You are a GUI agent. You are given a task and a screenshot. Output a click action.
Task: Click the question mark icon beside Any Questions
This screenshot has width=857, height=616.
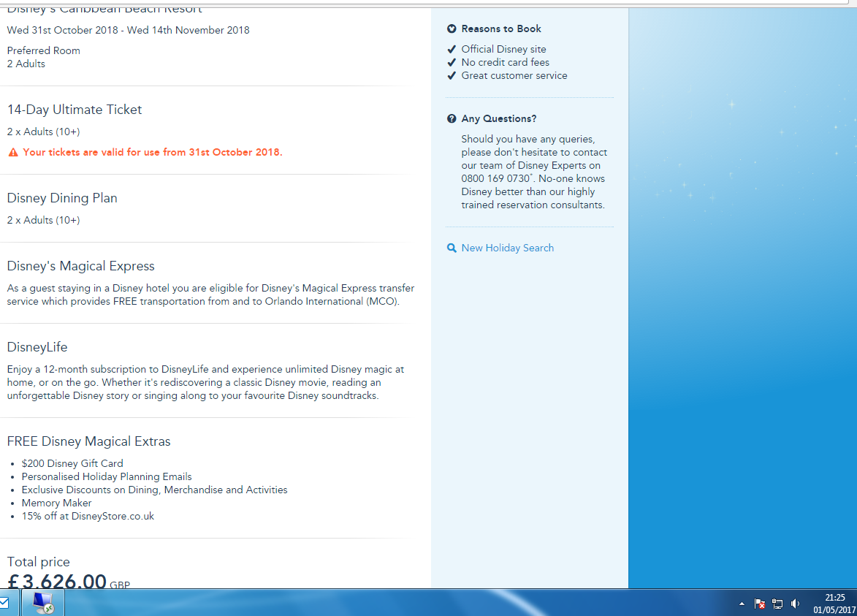tap(452, 118)
